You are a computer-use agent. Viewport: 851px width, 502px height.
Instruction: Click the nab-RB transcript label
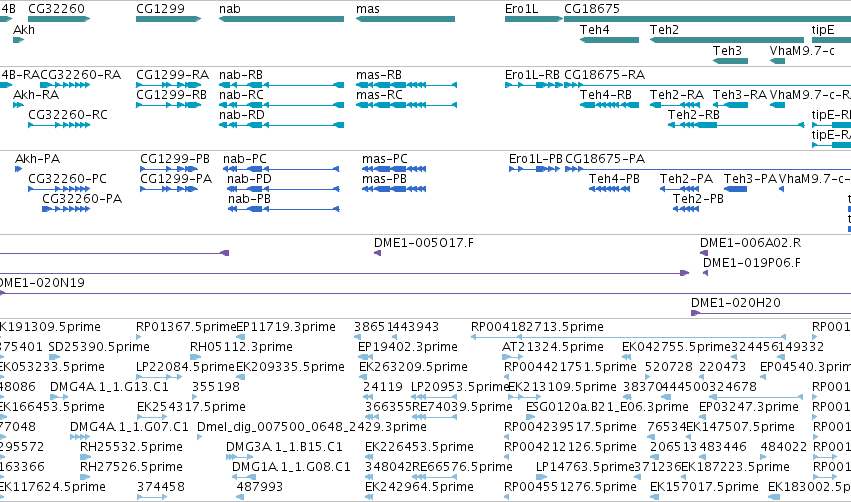tap(241, 74)
